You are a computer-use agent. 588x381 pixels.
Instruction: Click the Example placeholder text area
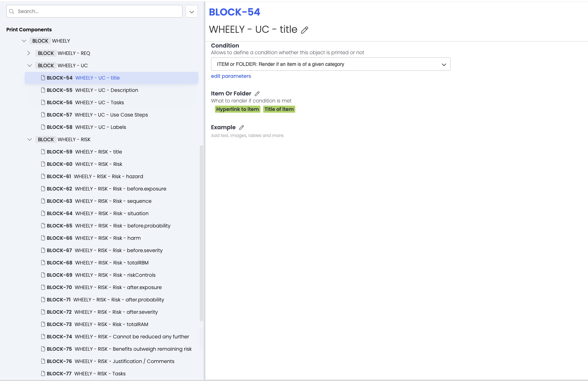[247, 136]
